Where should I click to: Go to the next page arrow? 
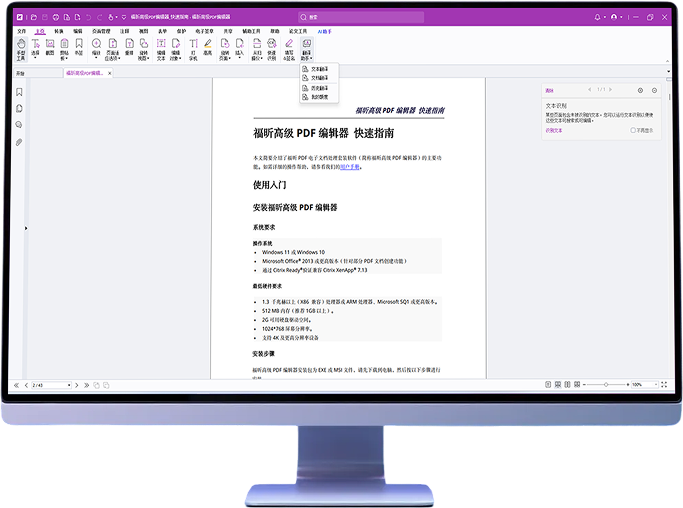77,385
